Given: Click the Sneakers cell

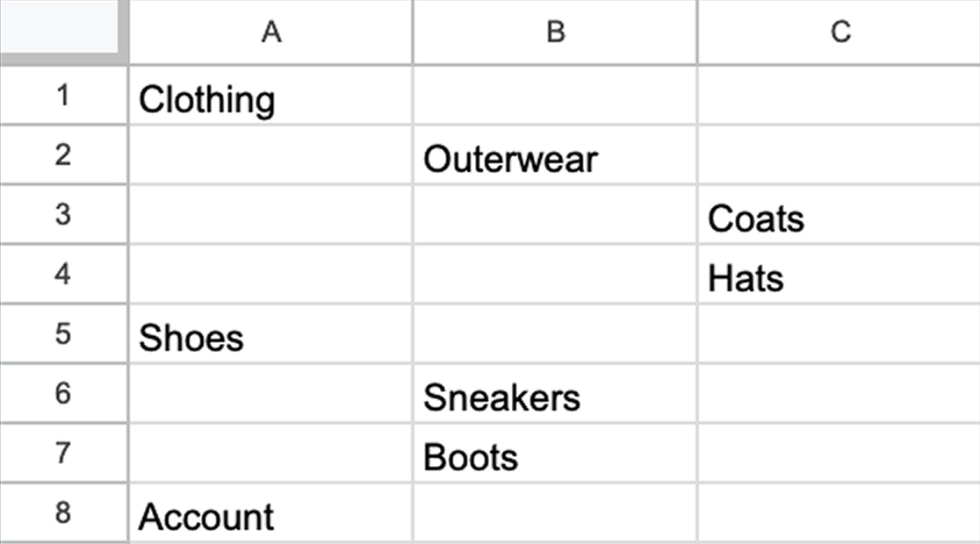Looking at the screenshot, I should point(554,395).
